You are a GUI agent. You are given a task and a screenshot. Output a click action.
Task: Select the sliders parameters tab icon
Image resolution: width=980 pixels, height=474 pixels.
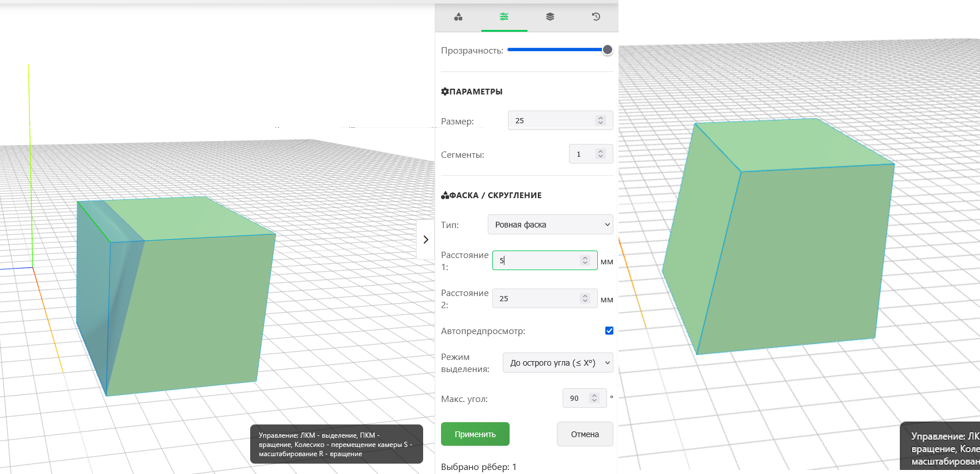(x=504, y=17)
